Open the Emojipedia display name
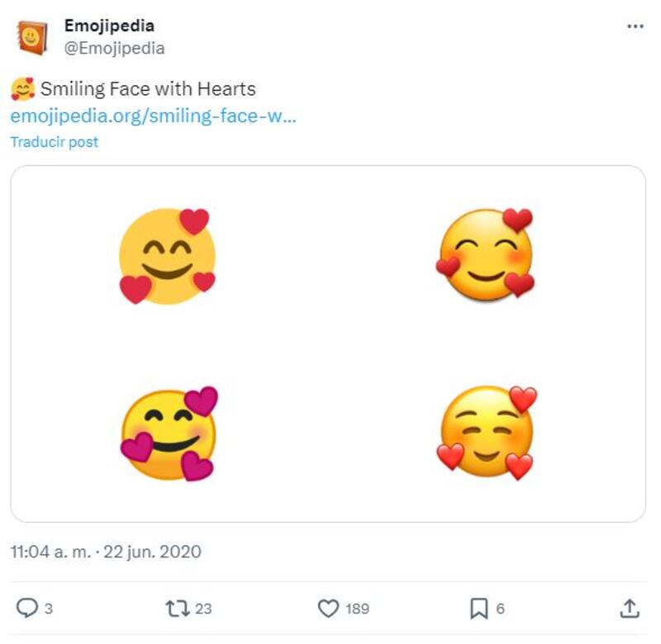The image size is (661, 644). point(109,26)
